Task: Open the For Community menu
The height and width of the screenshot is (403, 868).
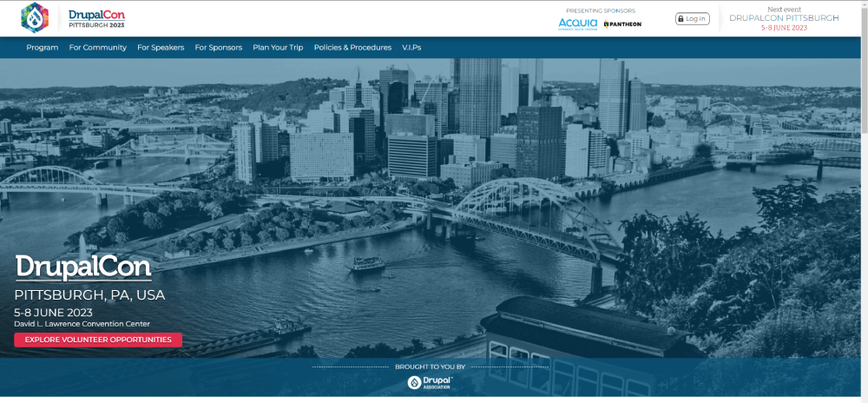Action: point(98,48)
